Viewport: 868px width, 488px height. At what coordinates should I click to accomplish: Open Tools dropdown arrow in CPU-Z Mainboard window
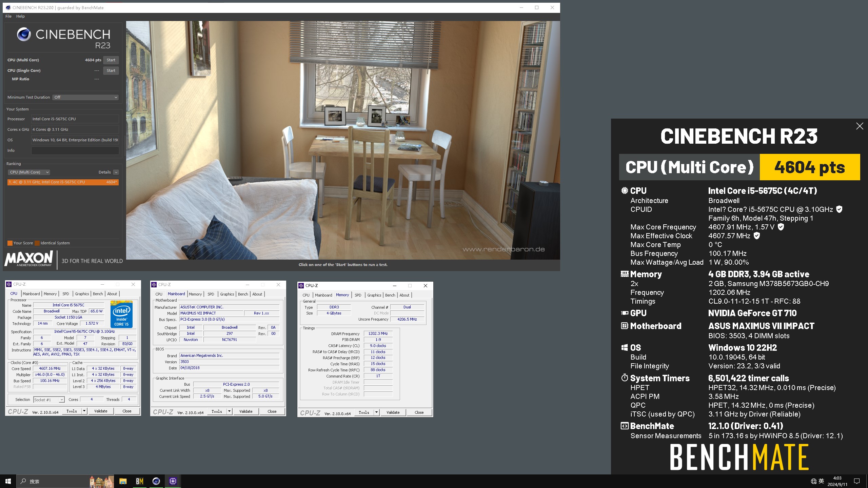coord(230,411)
